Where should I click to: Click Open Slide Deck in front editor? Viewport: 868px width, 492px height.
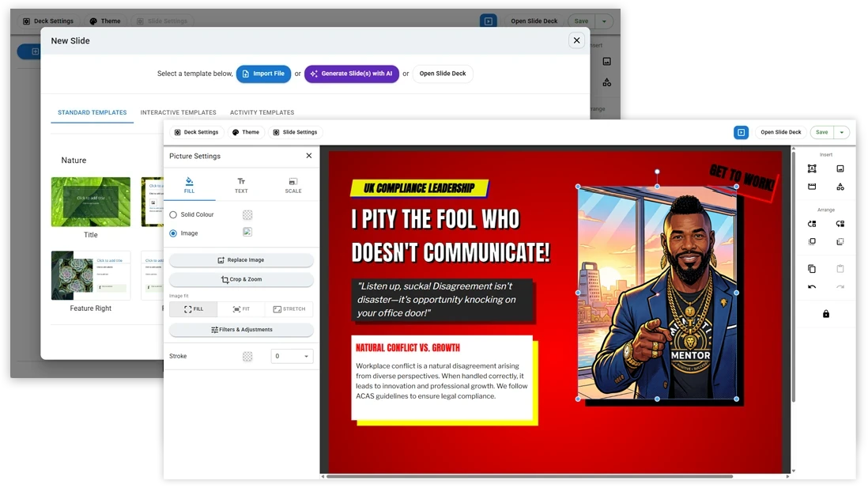[780, 132]
